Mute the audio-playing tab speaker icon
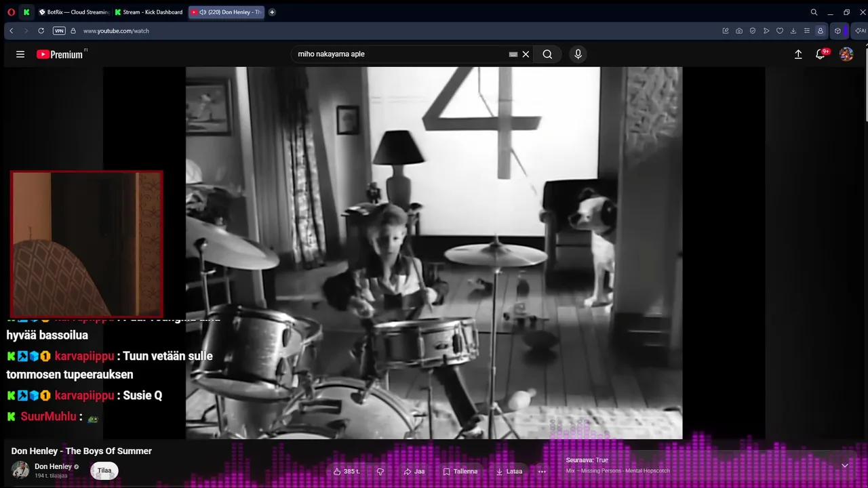The width and height of the screenshot is (868, 488). [x=203, y=12]
